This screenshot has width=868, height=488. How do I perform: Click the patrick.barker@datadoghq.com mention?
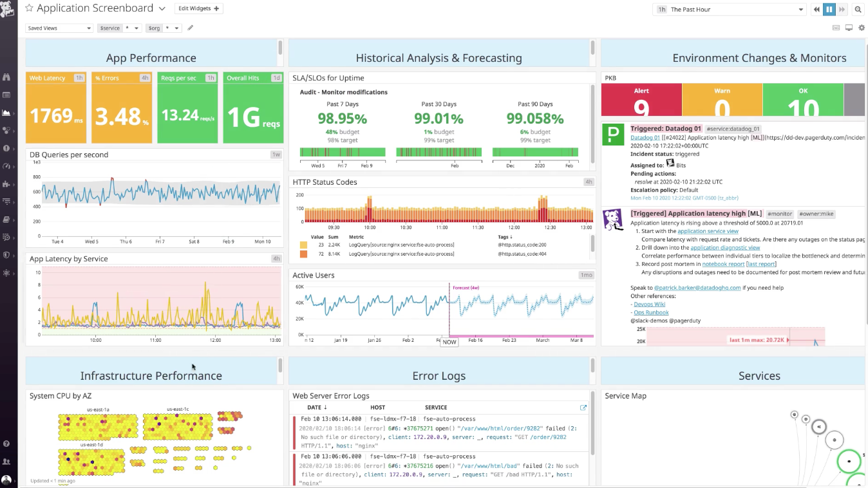[697, 288]
